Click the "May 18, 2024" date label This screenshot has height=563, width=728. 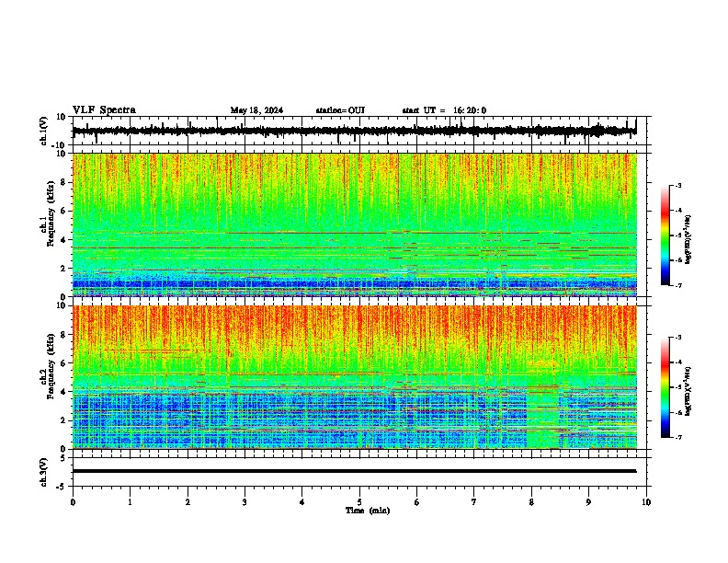pos(256,110)
